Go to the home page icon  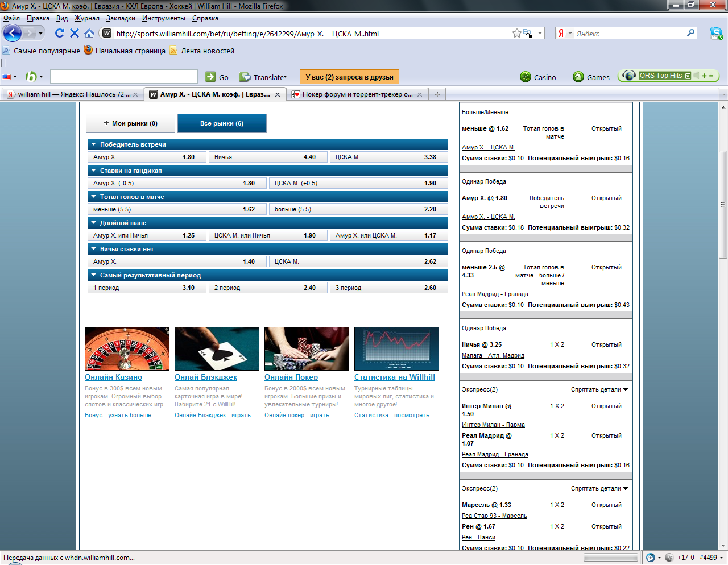(x=89, y=33)
